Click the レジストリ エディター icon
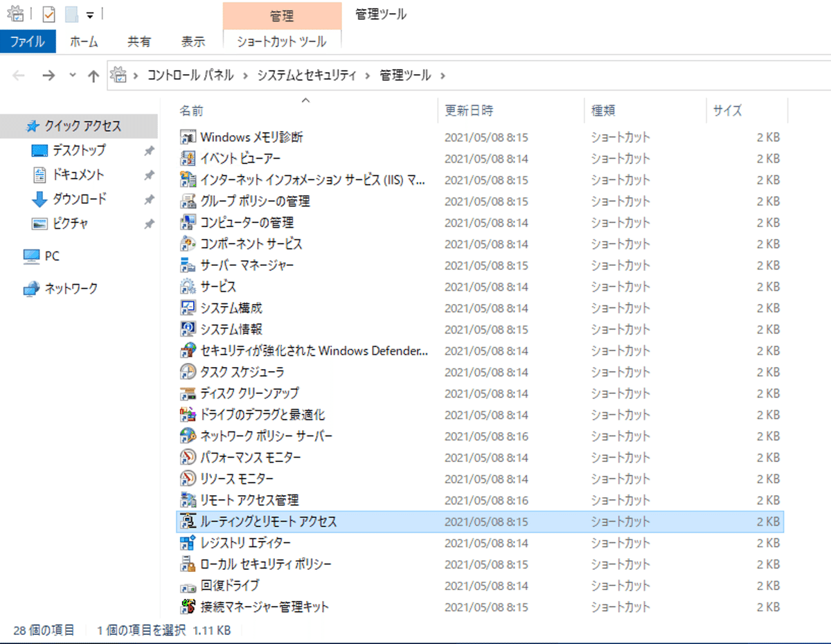 [x=188, y=544]
